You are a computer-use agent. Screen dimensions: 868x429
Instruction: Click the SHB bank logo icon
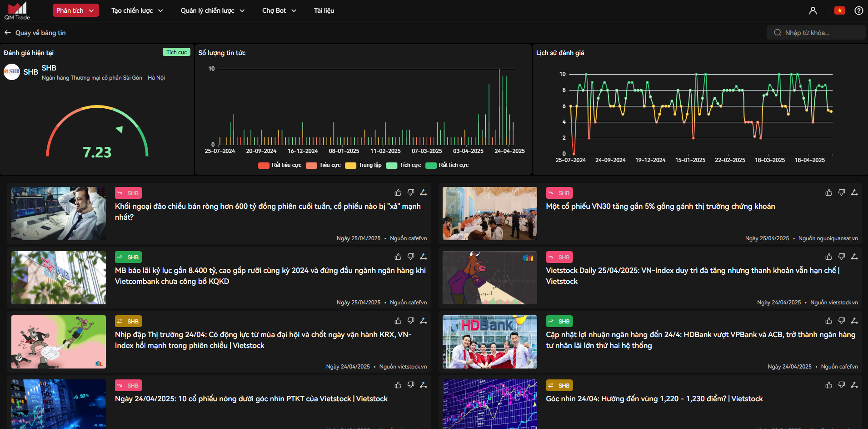click(x=12, y=72)
